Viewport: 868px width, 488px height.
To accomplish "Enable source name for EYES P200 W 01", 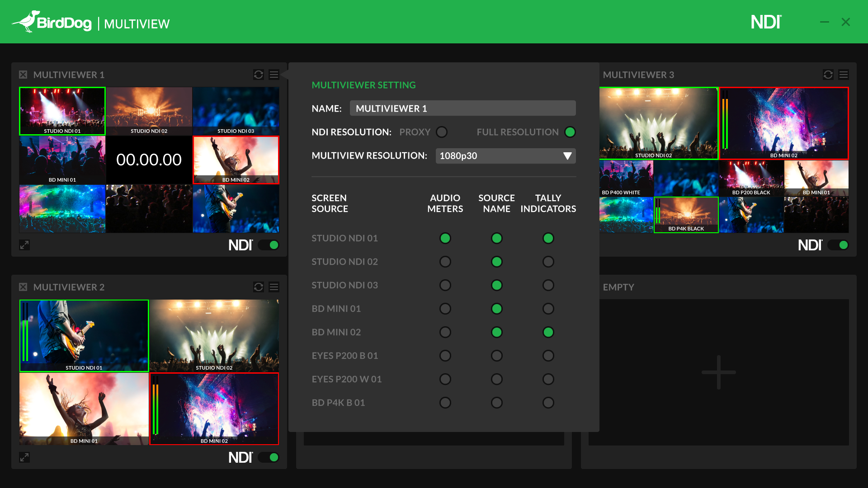I will (x=497, y=379).
